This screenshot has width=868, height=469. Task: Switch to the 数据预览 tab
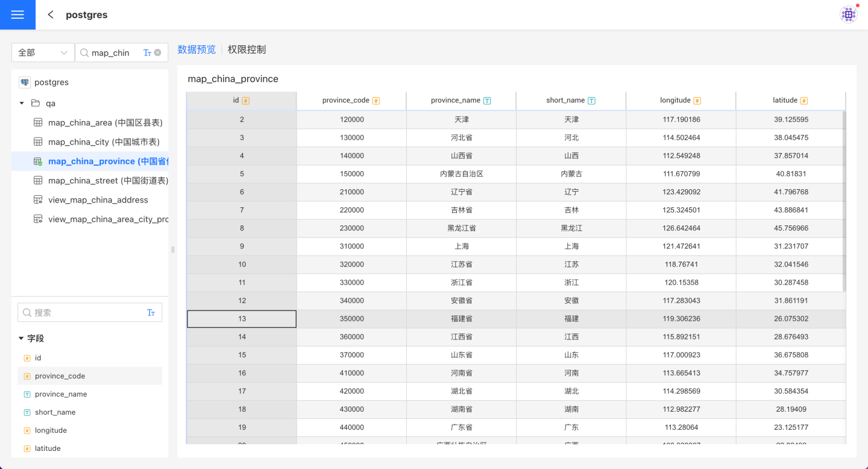click(197, 49)
